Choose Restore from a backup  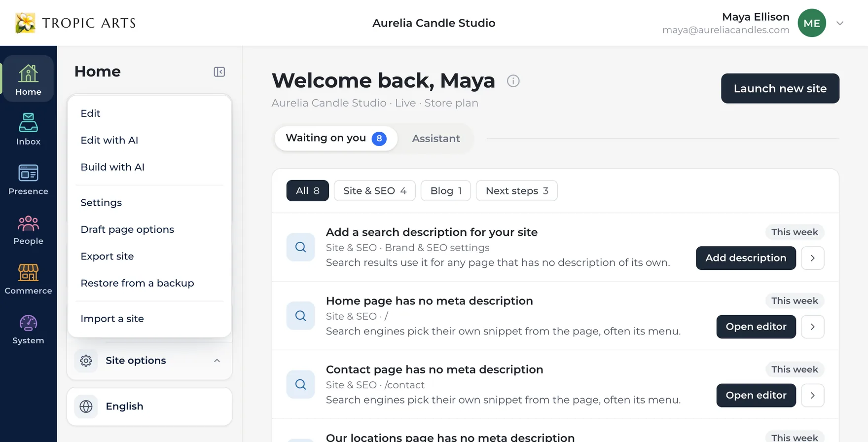click(149, 283)
